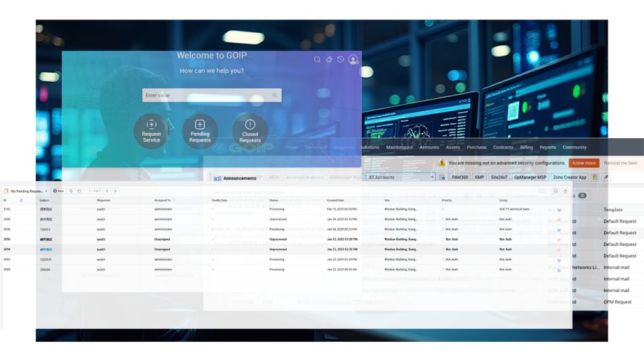644x362 pixels.
Task: Click the Request Service circle icon
Action: pos(151,130)
